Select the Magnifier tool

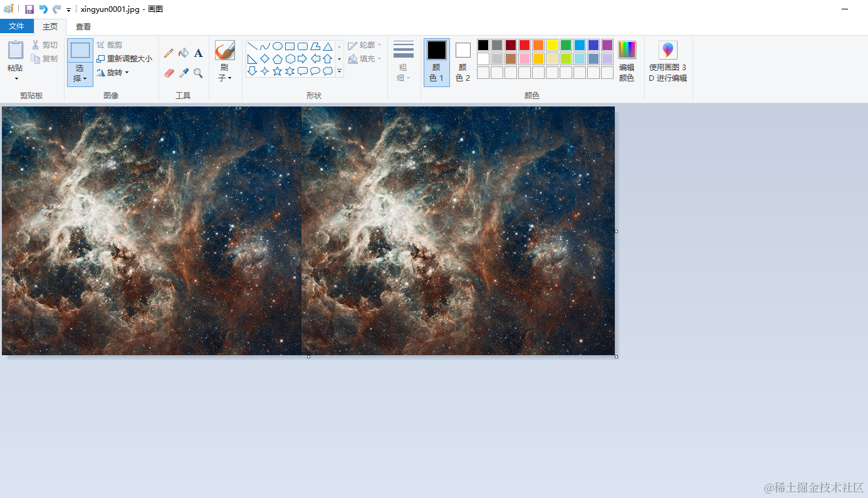[x=198, y=73]
